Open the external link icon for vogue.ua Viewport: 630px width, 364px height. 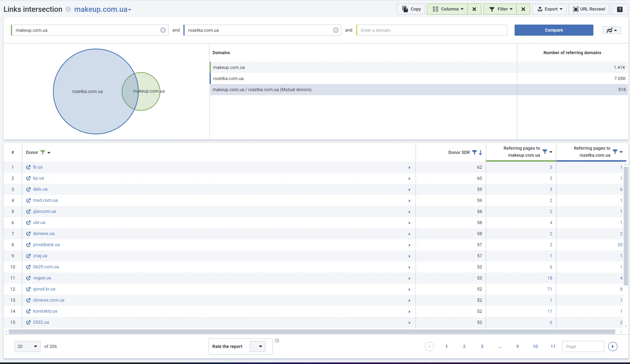click(28, 278)
